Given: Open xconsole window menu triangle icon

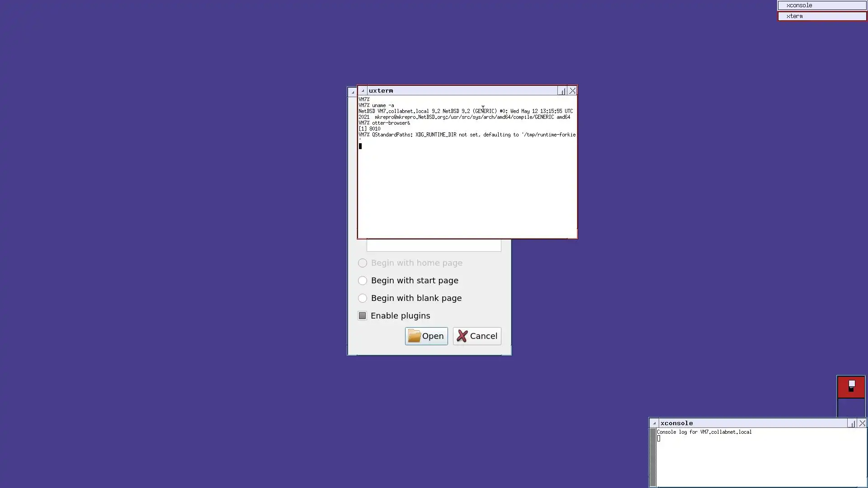Looking at the screenshot, I should click(x=654, y=423).
